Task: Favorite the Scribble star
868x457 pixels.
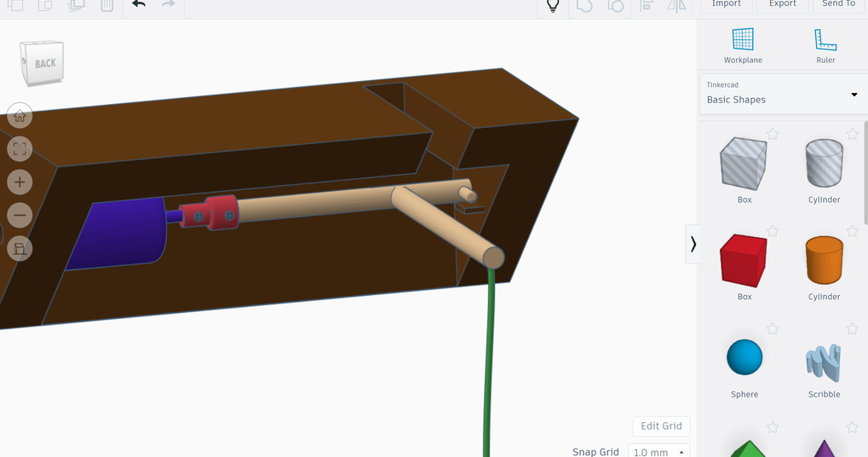Action: [x=852, y=329]
